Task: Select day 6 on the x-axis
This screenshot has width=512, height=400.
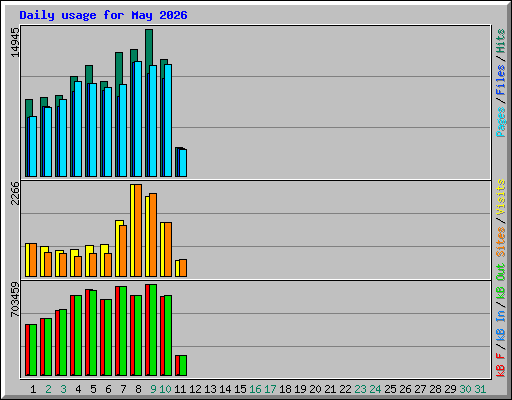Action: click(108, 389)
